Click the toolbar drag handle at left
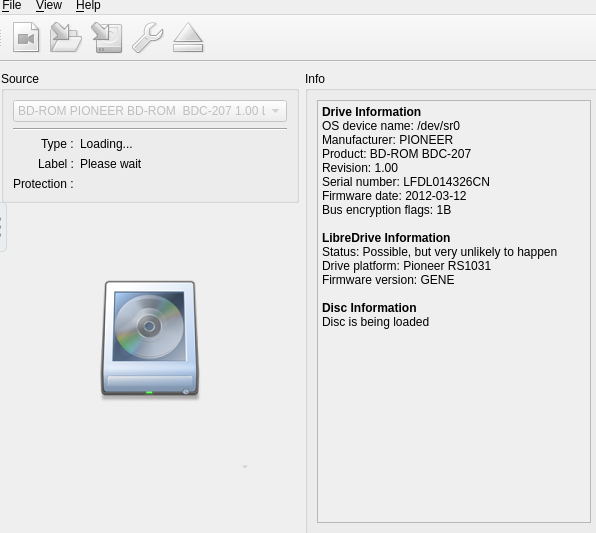Image resolution: width=596 pixels, height=533 pixels. coord(1,37)
